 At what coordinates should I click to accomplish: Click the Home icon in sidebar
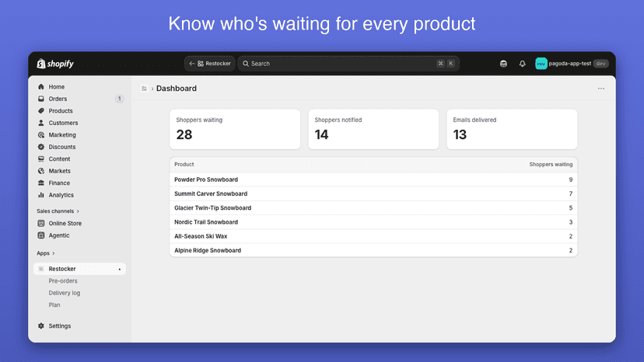pyautogui.click(x=41, y=86)
